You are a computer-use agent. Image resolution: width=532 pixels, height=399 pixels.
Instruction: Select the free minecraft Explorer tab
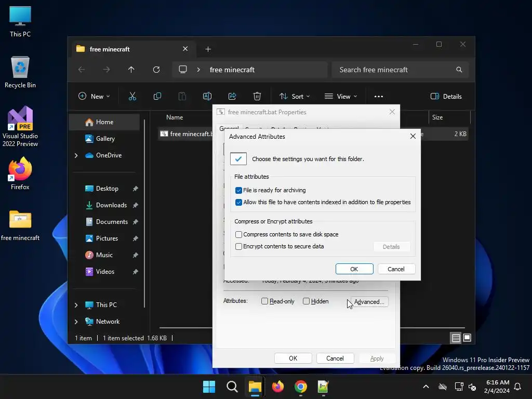tap(132, 49)
